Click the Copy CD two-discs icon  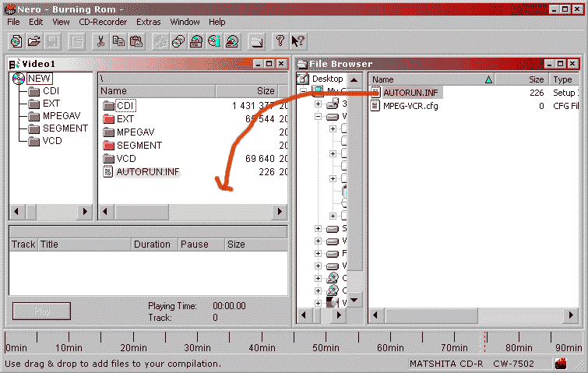pyautogui.click(x=178, y=41)
